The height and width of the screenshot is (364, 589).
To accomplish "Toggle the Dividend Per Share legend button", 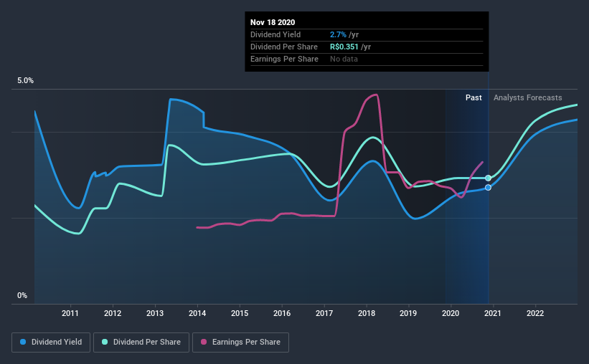I will (141, 343).
